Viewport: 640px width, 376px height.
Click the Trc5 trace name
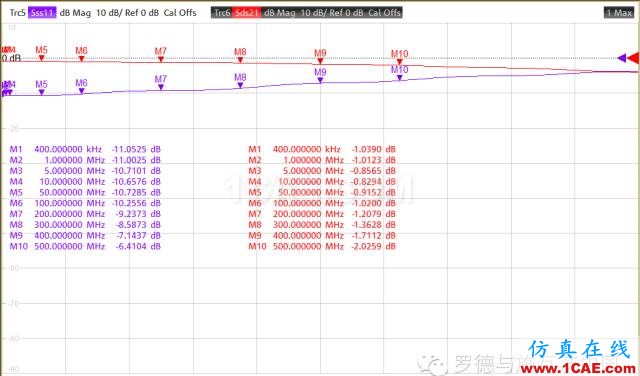pos(18,13)
